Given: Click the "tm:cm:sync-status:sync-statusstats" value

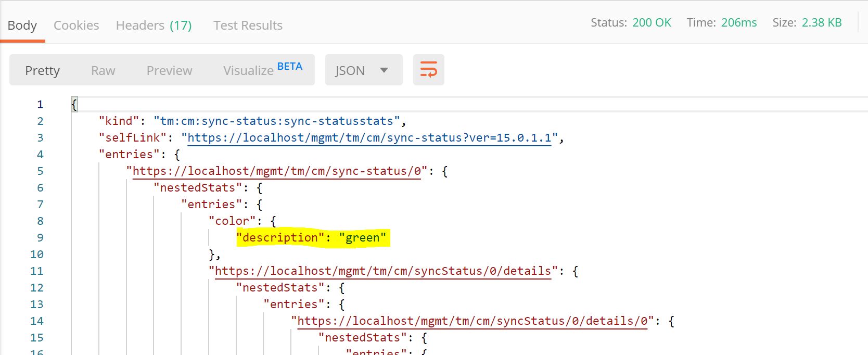Looking at the screenshot, I should [276, 121].
